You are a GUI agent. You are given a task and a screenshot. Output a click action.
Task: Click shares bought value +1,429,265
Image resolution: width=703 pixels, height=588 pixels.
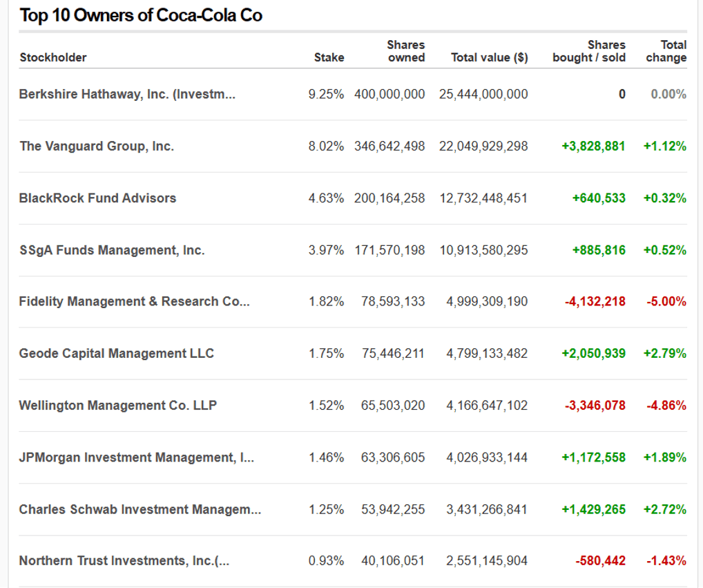594,509
